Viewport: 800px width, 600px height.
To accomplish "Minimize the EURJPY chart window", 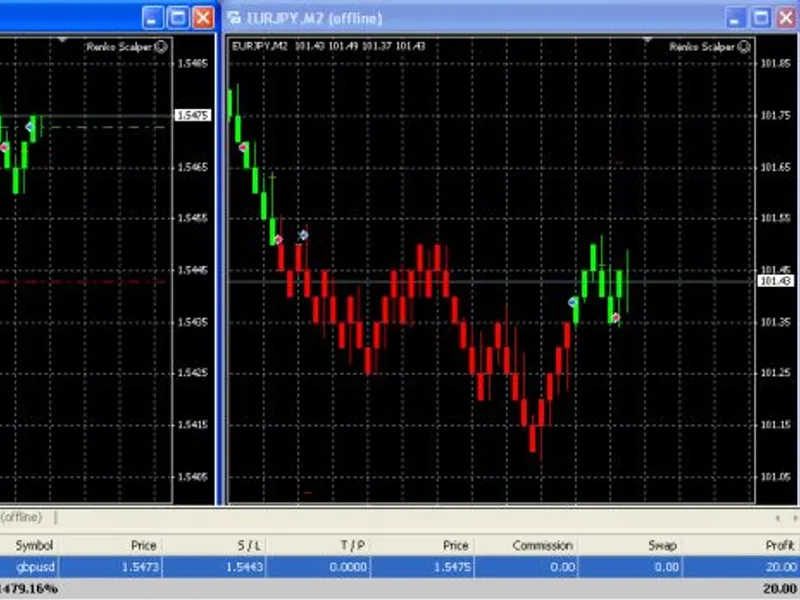I will click(735, 18).
